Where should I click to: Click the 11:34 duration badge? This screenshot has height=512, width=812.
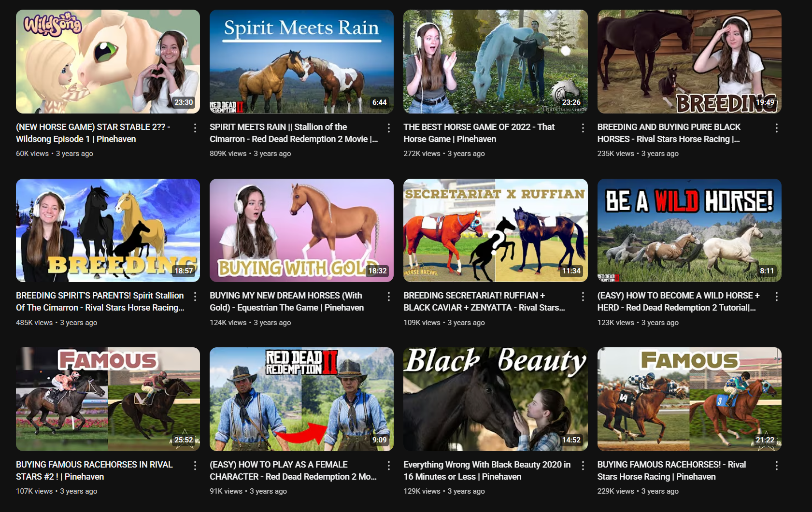coord(571,271)
